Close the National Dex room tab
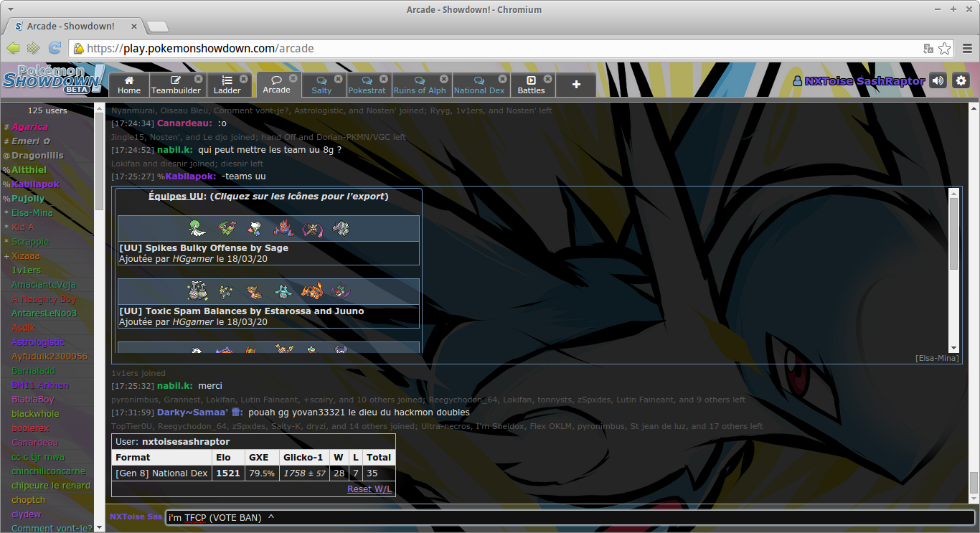Viewport: 980px width, 533px height. (502, 79)
